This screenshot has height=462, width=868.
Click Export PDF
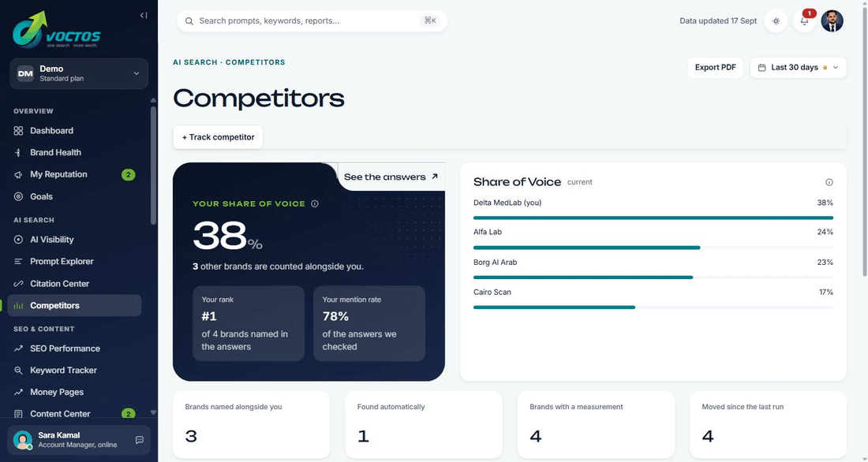coord(715,68)
